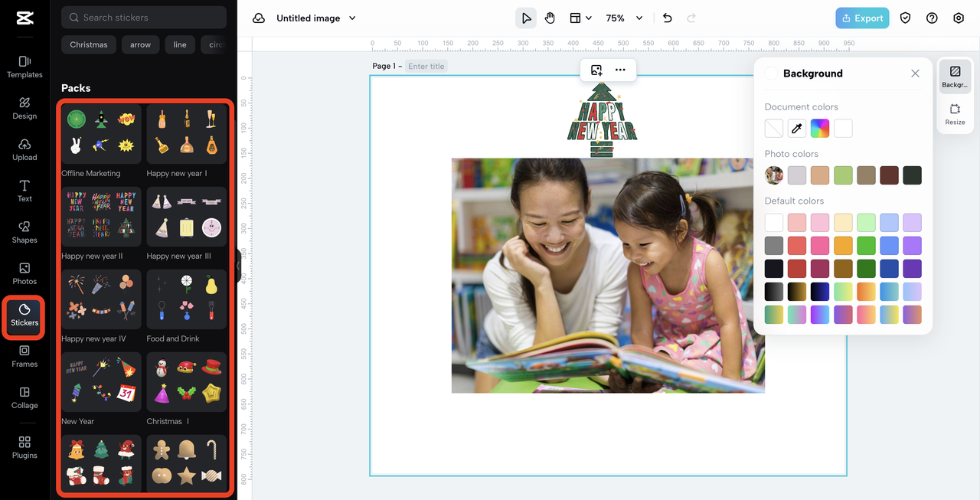Open the Collage tool
Screen dimensions: 980x500
pyautogui.click(x=24, y=397)
